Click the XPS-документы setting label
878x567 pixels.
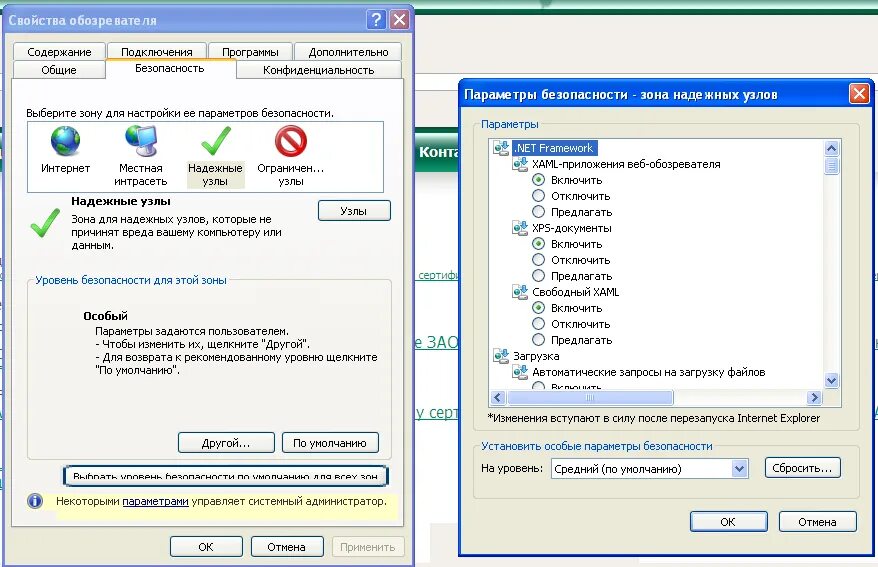572,228
